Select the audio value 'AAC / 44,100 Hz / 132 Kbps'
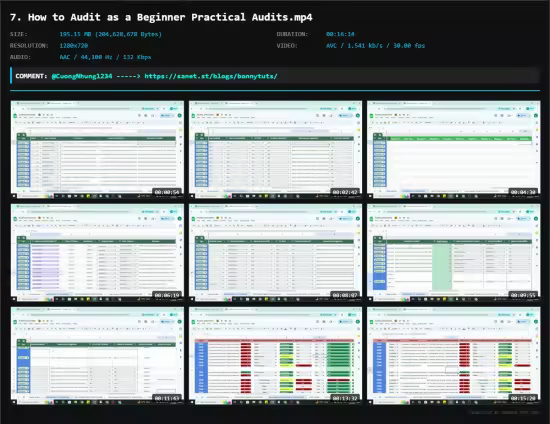Screen dimensions: 550x424 [105, 57]
